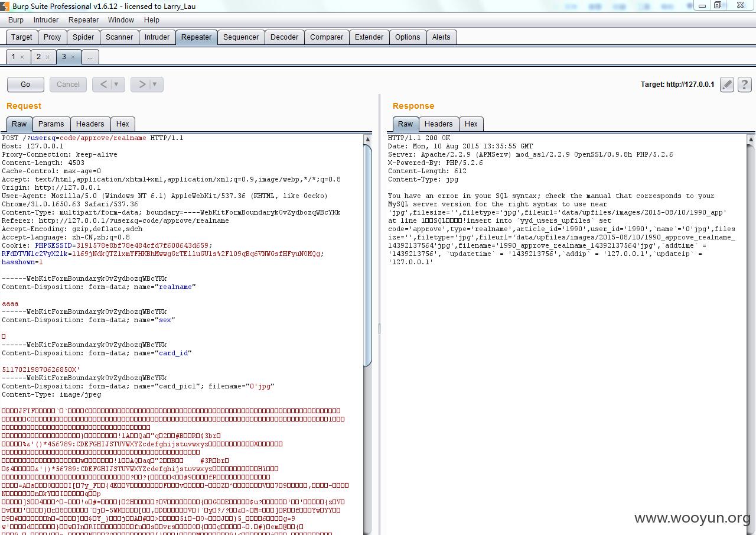Open the Intruder menu
This screenshot has width=756, height=535.
(46, 20)
